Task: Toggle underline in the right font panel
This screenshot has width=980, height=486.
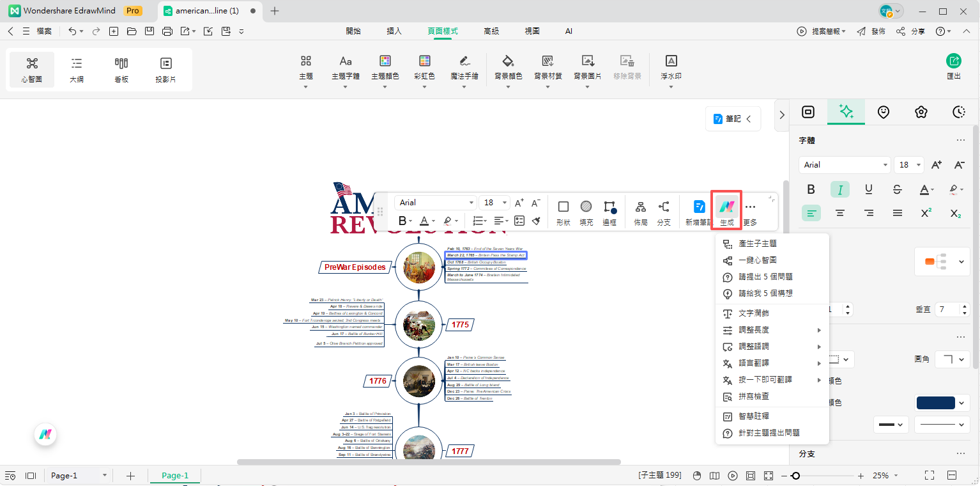Action: coord(868,189)
